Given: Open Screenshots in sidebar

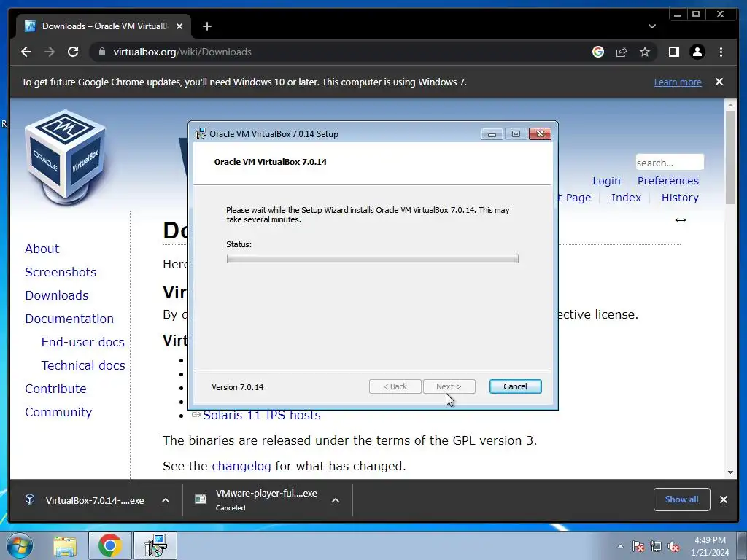Looking at the screenshot, I should click(61, 272).
